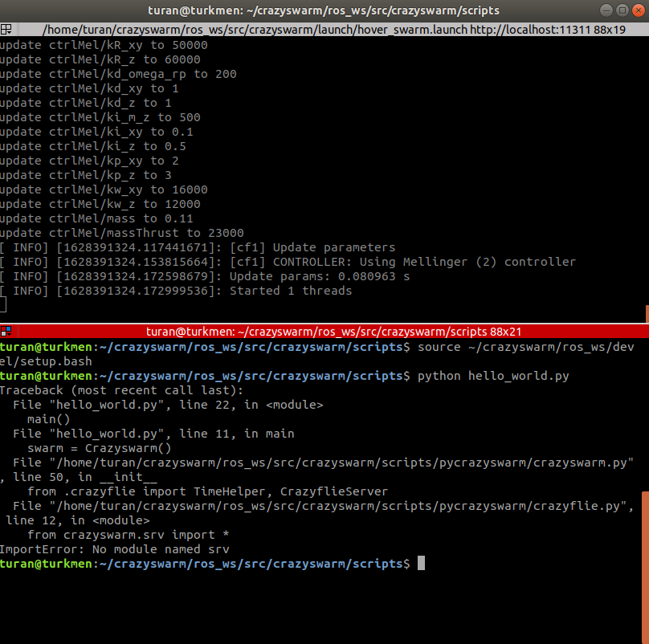Click the traceback line 'main()'
Viewport: 649px width, 644px height.
point(48,419)
